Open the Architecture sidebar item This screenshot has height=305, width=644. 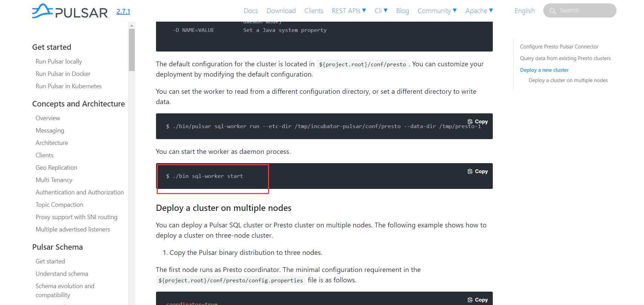tap(52, 143)
